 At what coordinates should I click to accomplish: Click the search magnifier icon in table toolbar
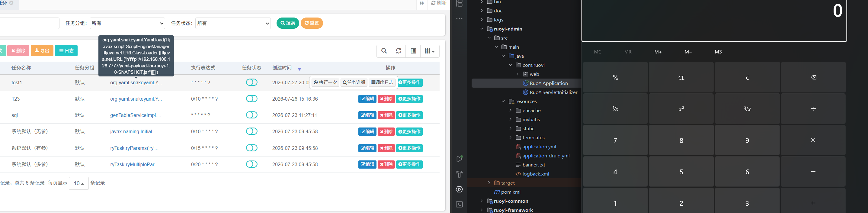point(384,51)
